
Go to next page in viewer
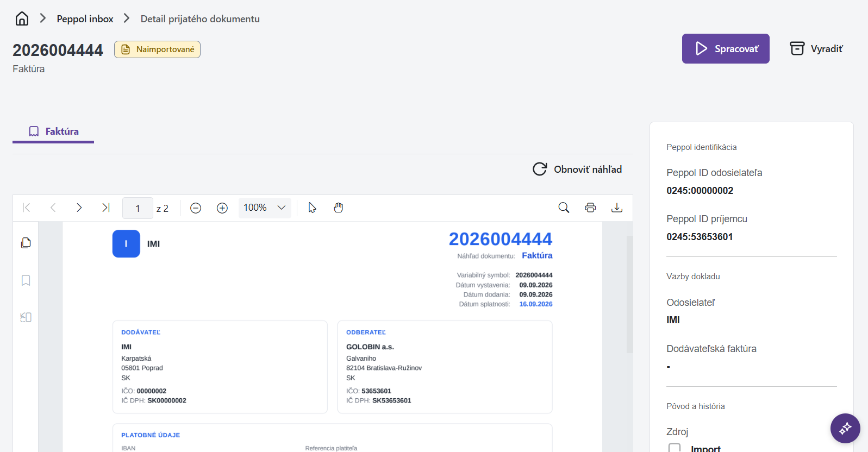click(x=79, y=208)
